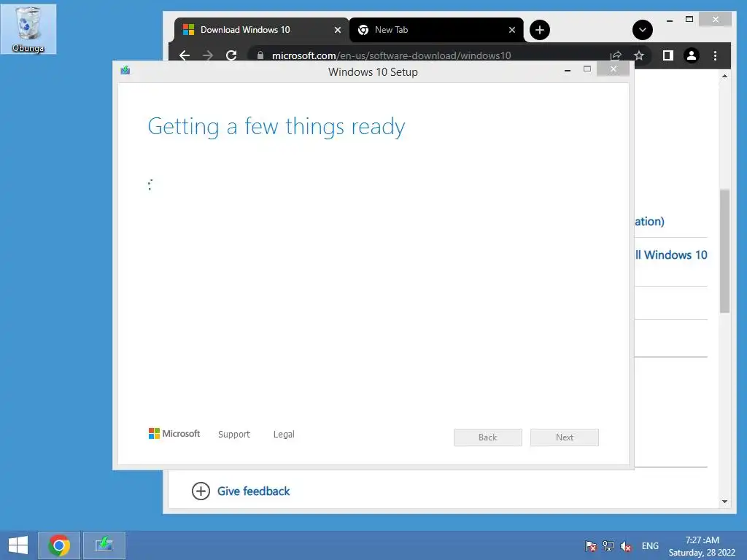Click Chrome forward arrow
Image resolution: width=747 pixels, height=560 pixels.
coord(208,55)
